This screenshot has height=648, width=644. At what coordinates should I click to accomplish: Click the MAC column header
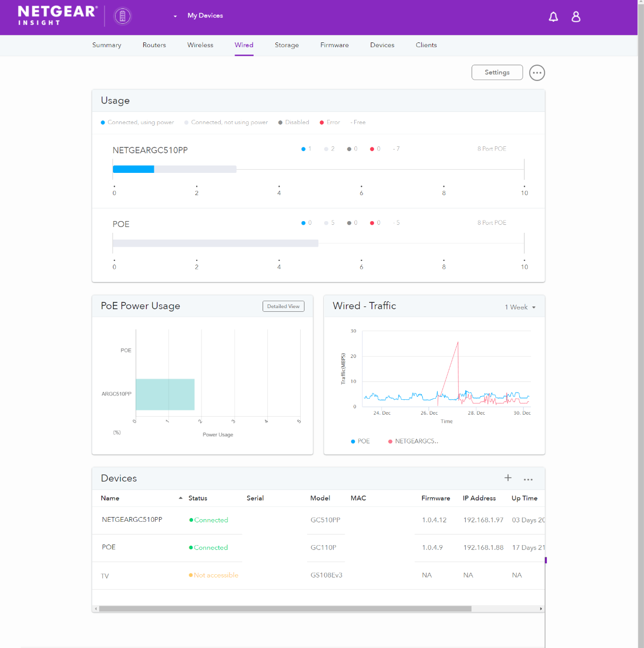coord(359,498)
